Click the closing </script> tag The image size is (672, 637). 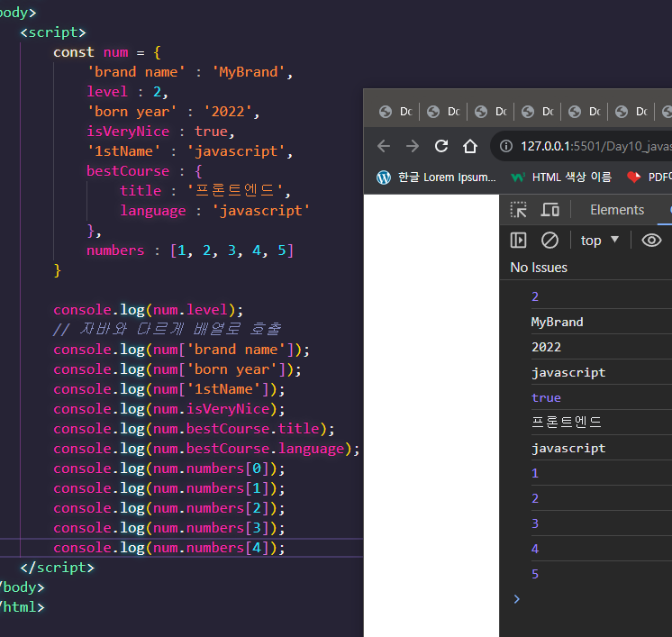point(58,568)
